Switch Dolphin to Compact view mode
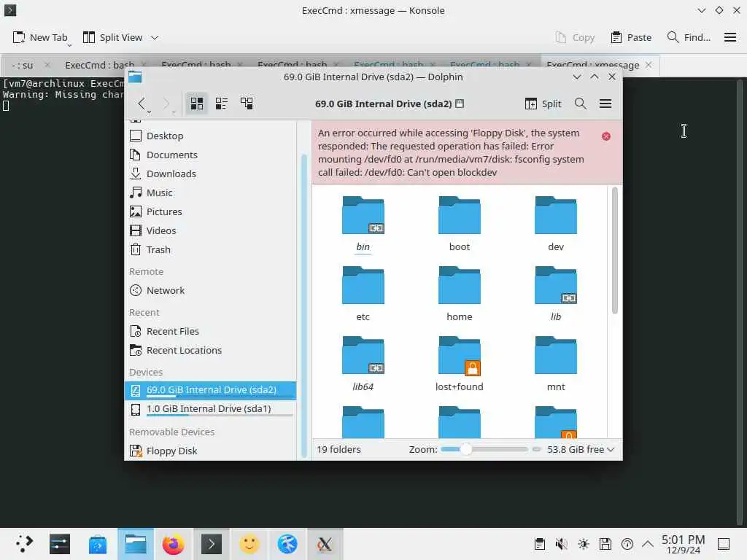The height and width of the screenshot is (560, 747). [x=222, y=104]
